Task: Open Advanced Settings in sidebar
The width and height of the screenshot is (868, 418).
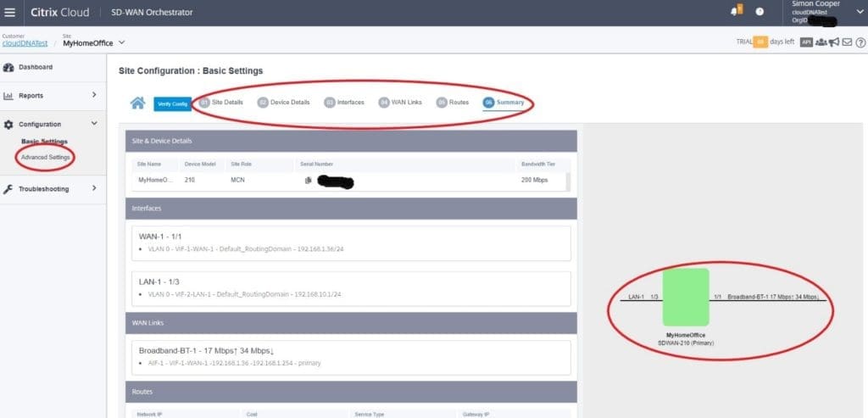Action: click(46, 158)
